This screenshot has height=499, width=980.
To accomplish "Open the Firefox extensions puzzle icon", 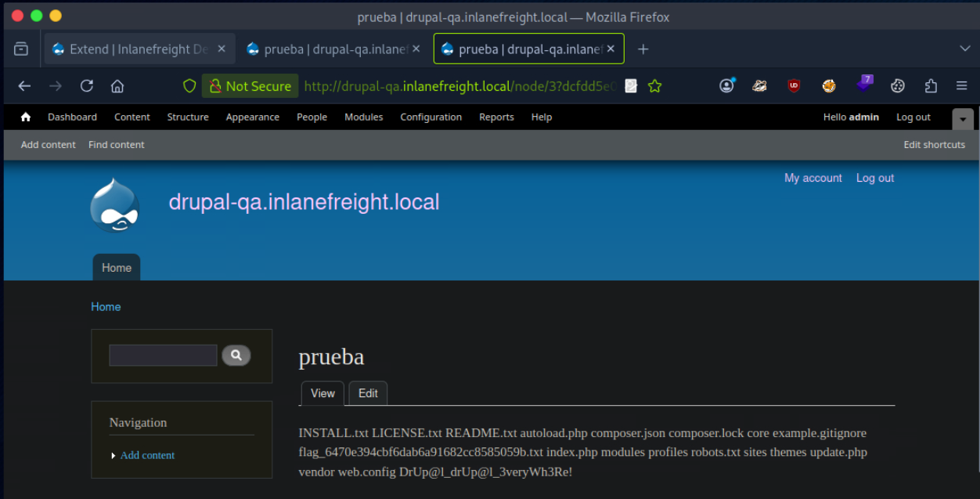I will (x=931, y=86).
